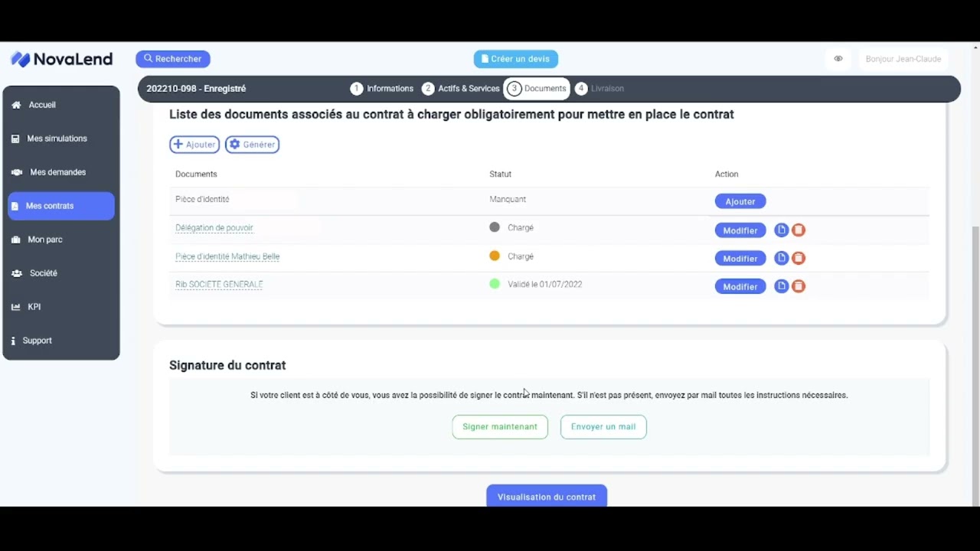Click the Rechercher search button
Screen dimensions: 980x551
point(173,59)
